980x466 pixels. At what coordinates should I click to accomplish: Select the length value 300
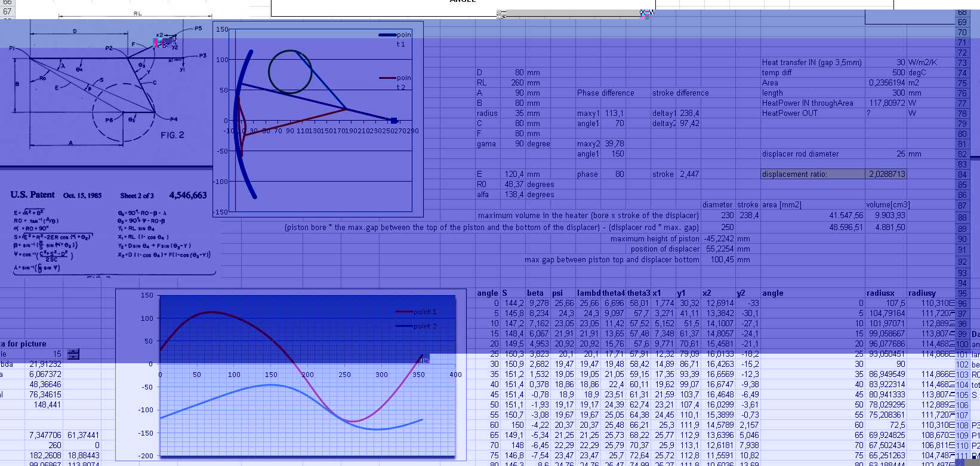click(x=886, y=93)
